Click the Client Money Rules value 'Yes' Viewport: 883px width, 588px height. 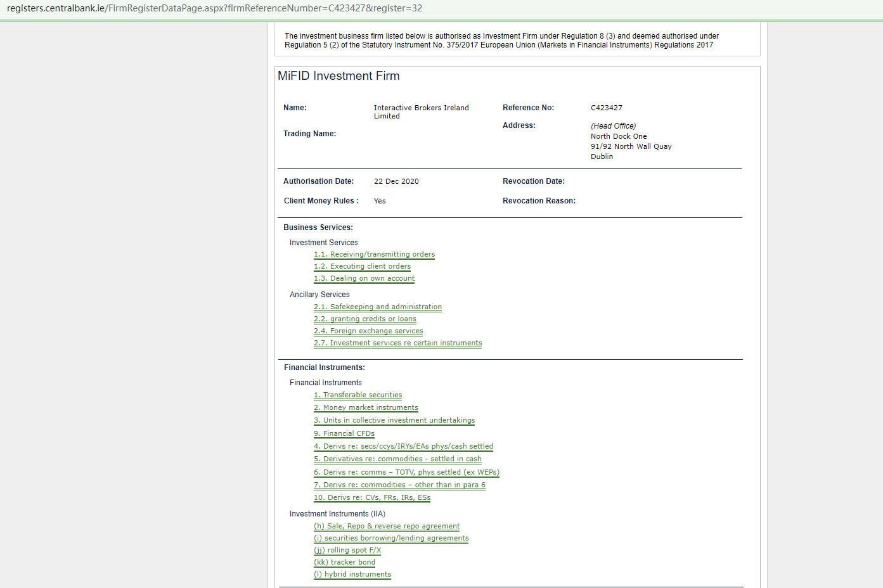pyautogui.click(x=380, y=201)
